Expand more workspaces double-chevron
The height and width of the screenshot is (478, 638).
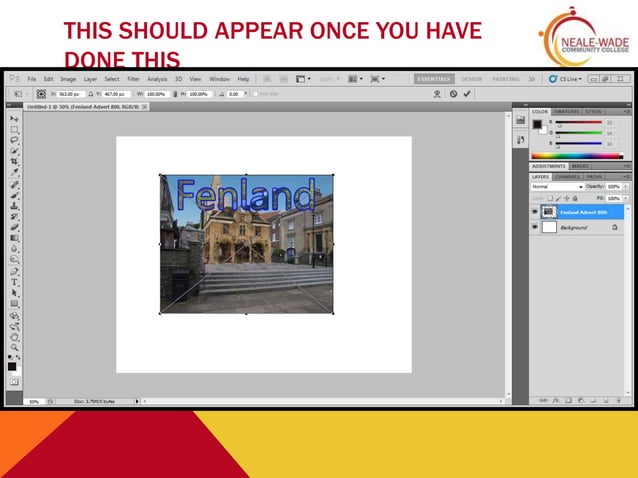click(532, 79)
